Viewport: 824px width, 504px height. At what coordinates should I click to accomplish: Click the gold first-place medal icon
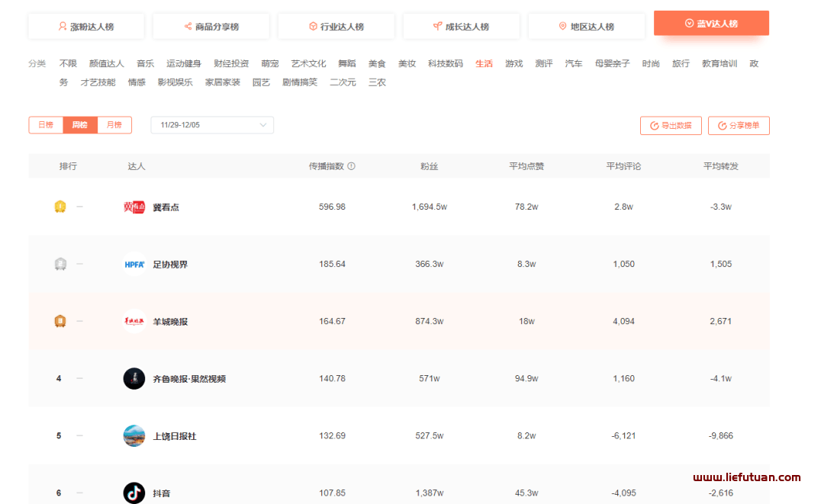click(60, 207)
